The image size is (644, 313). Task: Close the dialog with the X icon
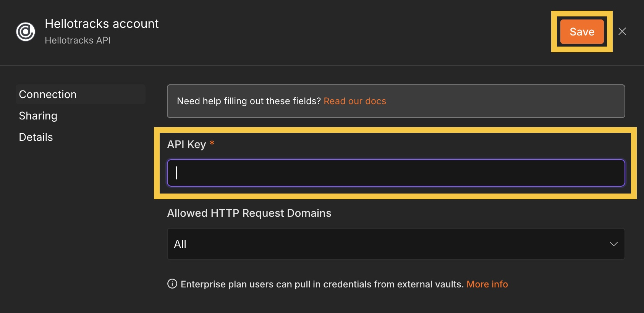[x=622, y=31]
